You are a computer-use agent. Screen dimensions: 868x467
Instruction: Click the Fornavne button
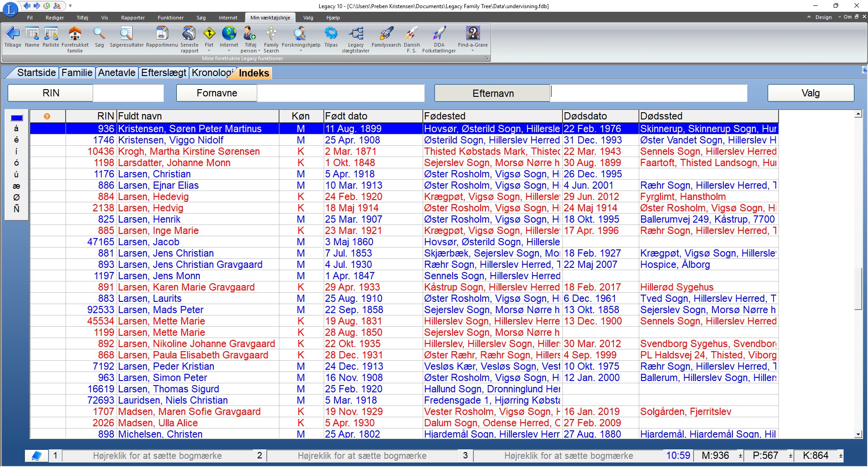[x=217, y=93]
